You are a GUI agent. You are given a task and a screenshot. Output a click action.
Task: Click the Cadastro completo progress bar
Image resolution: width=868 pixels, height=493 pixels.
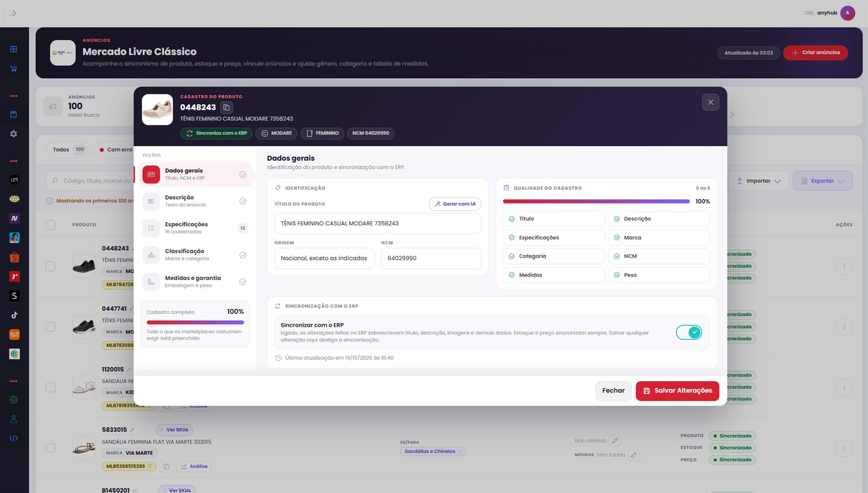point(195,323)
